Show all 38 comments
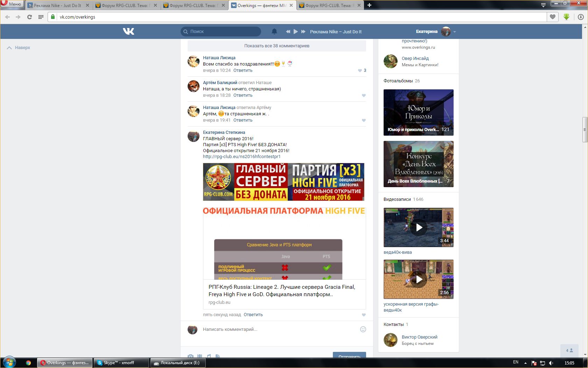588x368 pixels. click(x=276, y=46)
